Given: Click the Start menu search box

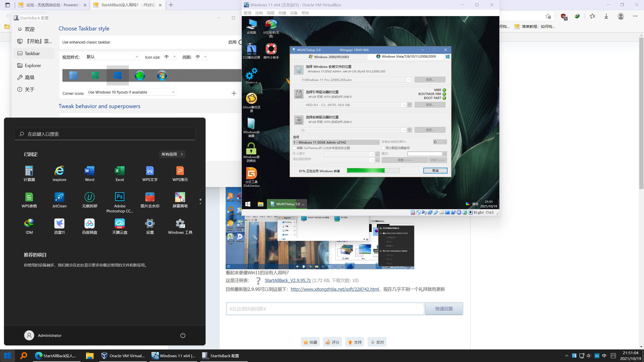Looking at the screenshot, I should (105, 134).
